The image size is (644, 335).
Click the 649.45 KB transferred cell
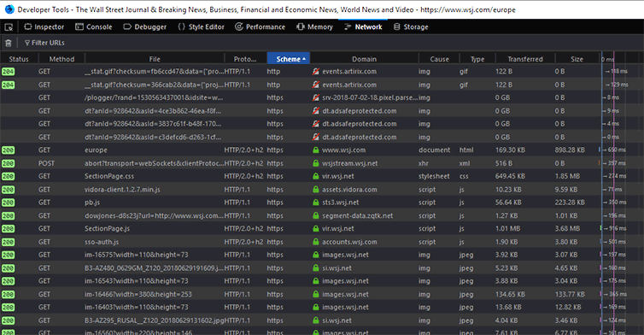[510, 176]
